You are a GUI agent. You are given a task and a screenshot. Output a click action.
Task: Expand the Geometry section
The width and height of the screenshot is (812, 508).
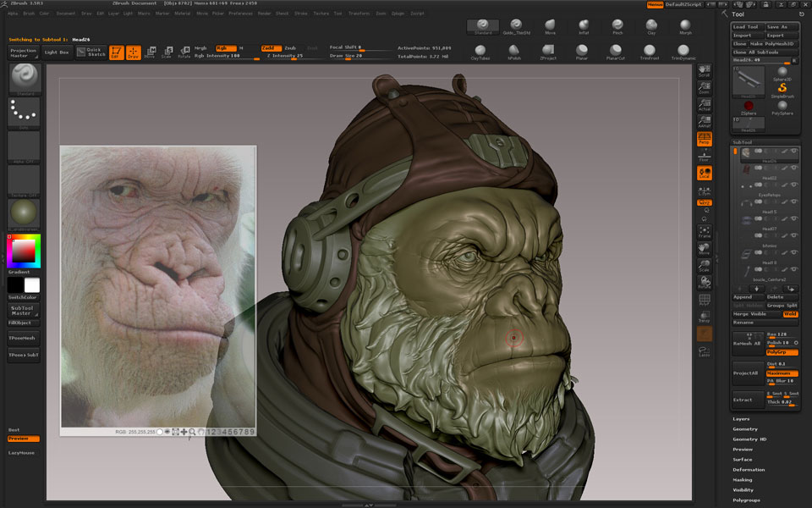pyautogui.click(x=745, y=428)
